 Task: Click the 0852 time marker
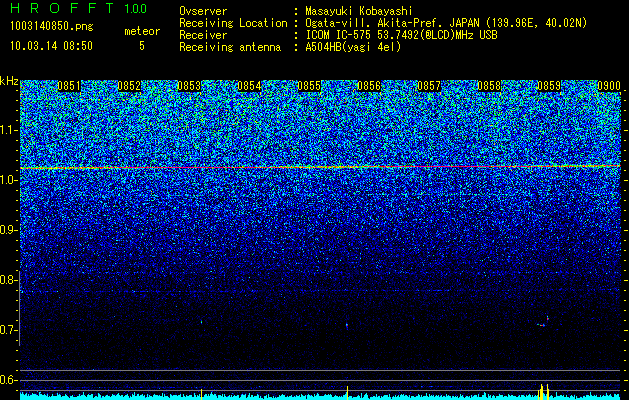click(129, 86)
